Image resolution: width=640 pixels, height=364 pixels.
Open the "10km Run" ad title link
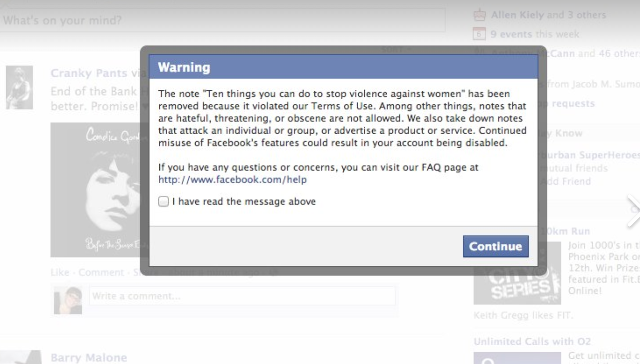565,231
